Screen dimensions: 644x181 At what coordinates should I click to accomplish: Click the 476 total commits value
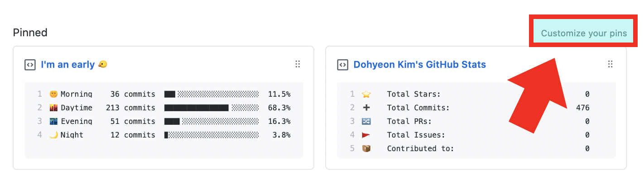pos(582,108)
